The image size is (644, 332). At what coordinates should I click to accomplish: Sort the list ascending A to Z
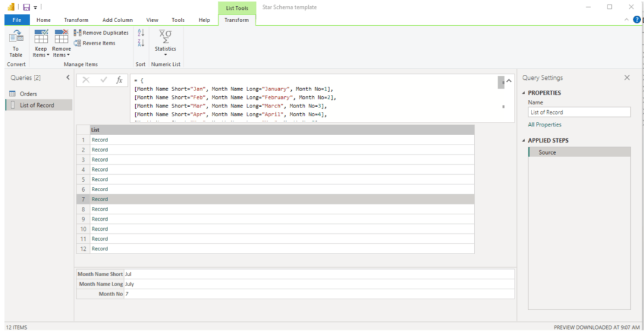[141, 33]
